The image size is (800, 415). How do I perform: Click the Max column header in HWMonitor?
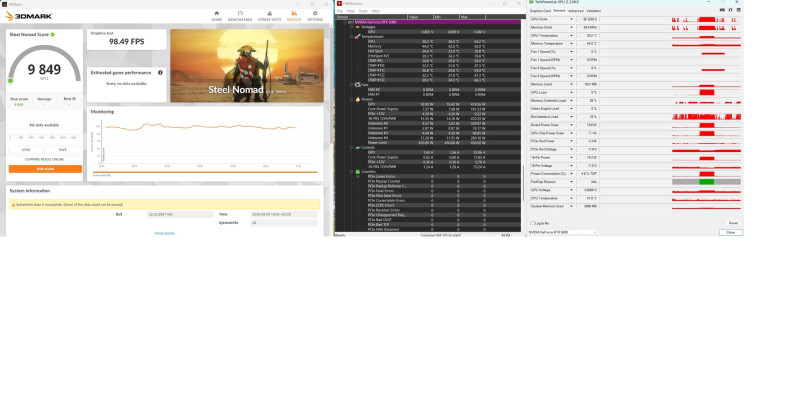click(x=472, y=17)
